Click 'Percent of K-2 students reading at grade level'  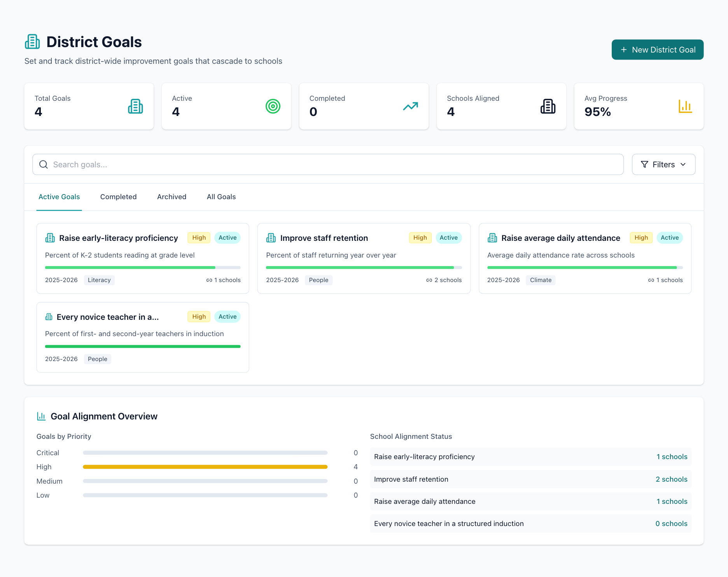tap(120, 255)
